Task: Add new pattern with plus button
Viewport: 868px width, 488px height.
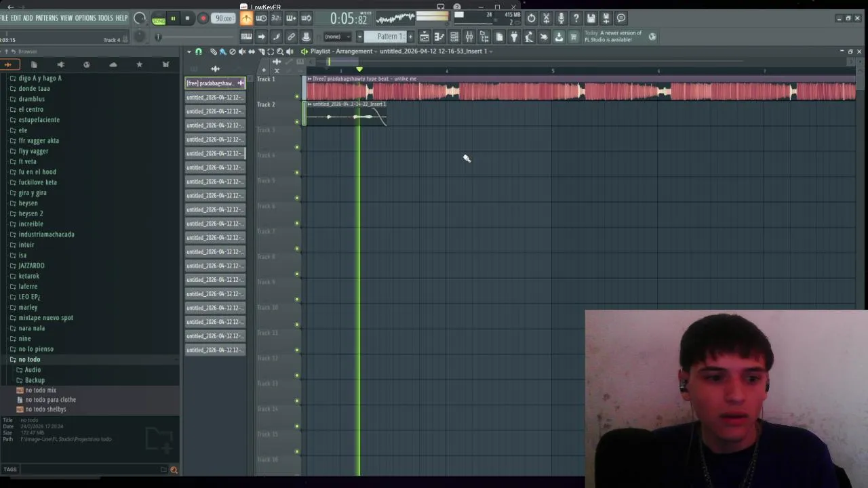Action: click(410, 37)
